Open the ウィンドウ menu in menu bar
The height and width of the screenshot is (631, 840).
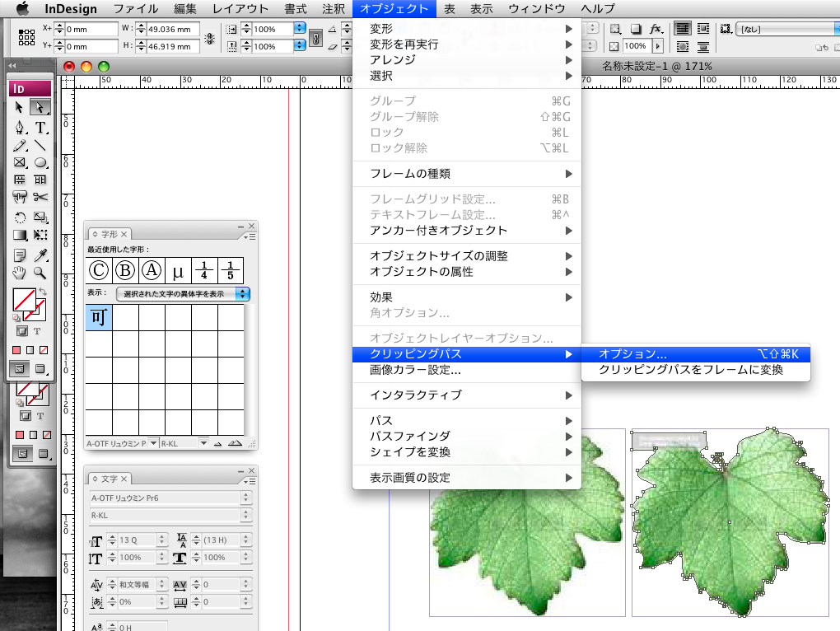536,9
